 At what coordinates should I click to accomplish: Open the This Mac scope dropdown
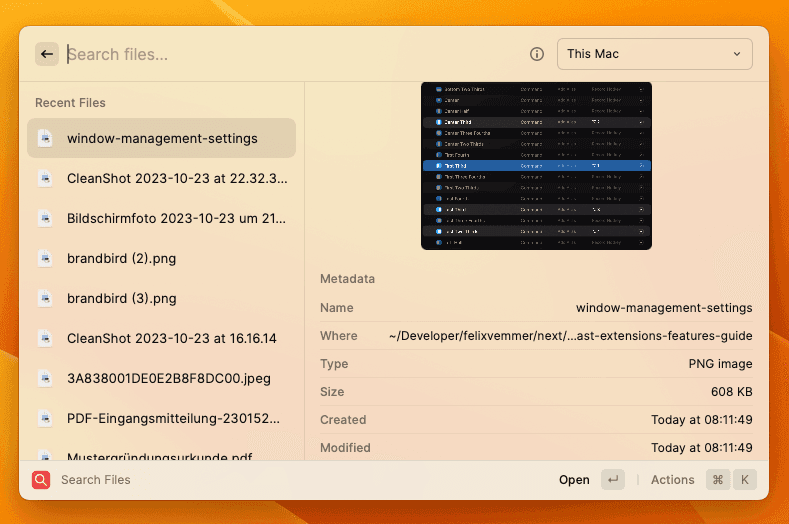pos(654,54)
